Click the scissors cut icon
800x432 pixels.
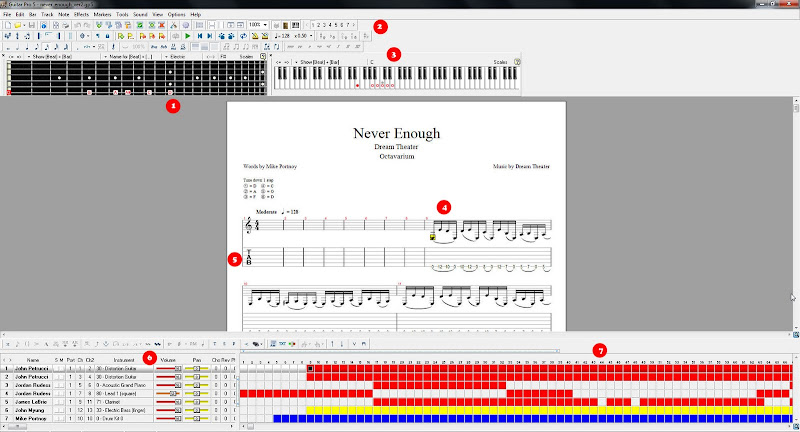(173, 24)
